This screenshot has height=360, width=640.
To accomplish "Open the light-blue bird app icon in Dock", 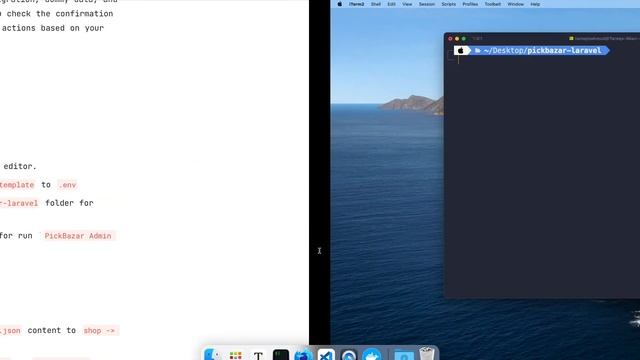I will click(x=371, y=354).
